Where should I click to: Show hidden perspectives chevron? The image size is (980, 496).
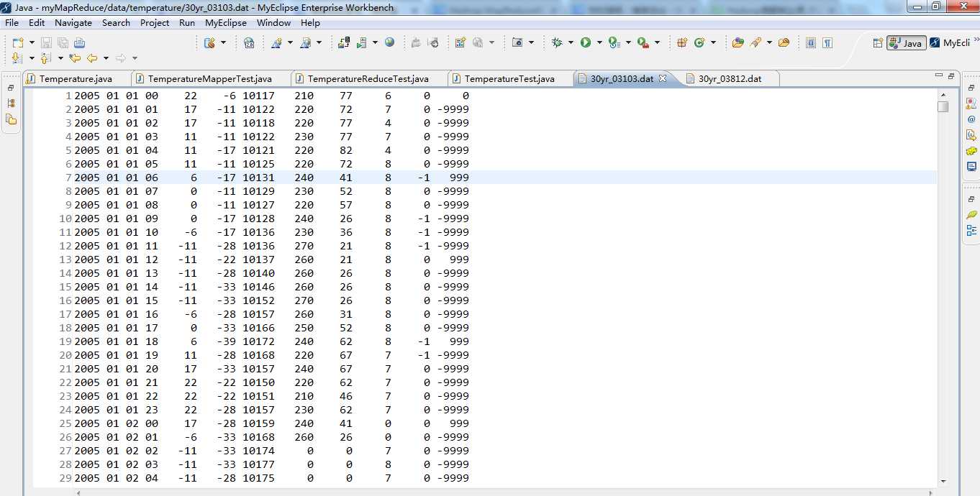pos(976,40)
